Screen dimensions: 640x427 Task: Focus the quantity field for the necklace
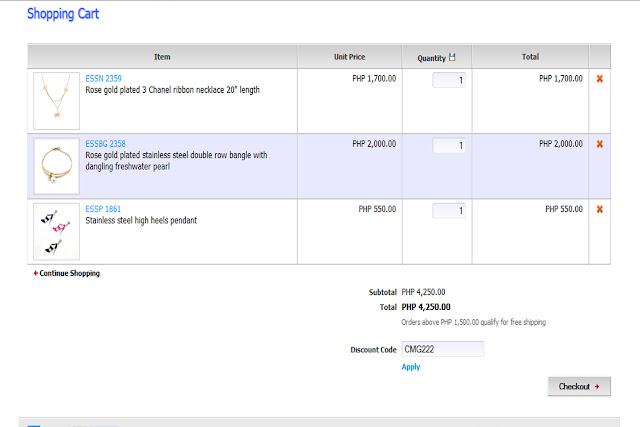coord(449,80)
